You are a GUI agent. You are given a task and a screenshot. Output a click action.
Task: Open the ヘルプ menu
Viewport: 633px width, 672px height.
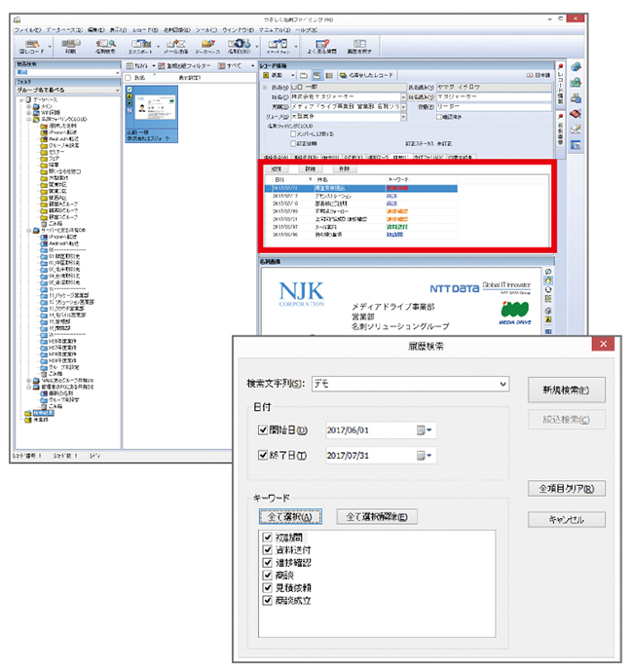click(306, 30)
